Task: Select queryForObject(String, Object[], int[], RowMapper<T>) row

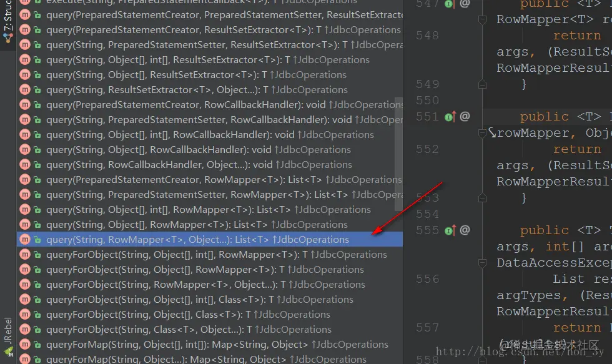Action: [x=210, y=255]
